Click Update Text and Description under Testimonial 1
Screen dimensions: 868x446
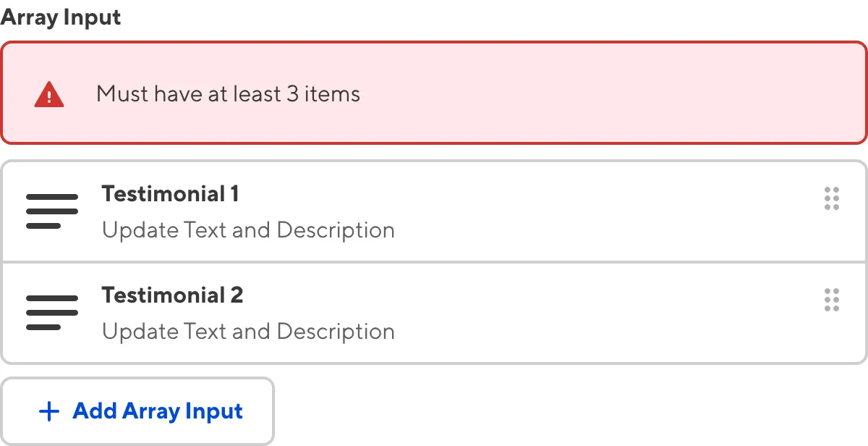[x=249, y=230]
